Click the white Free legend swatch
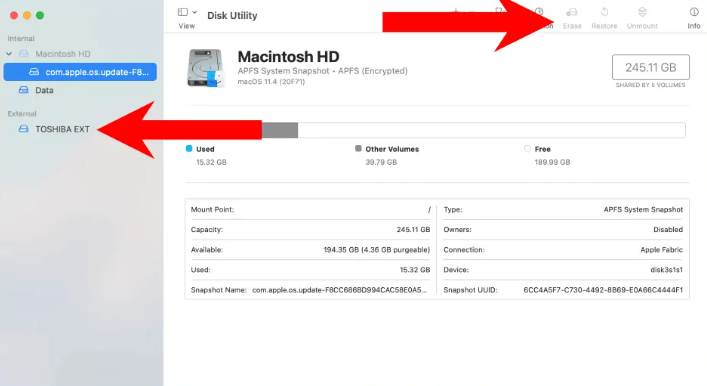Viewport: 707px width, 386px height. tap(527, 148)
